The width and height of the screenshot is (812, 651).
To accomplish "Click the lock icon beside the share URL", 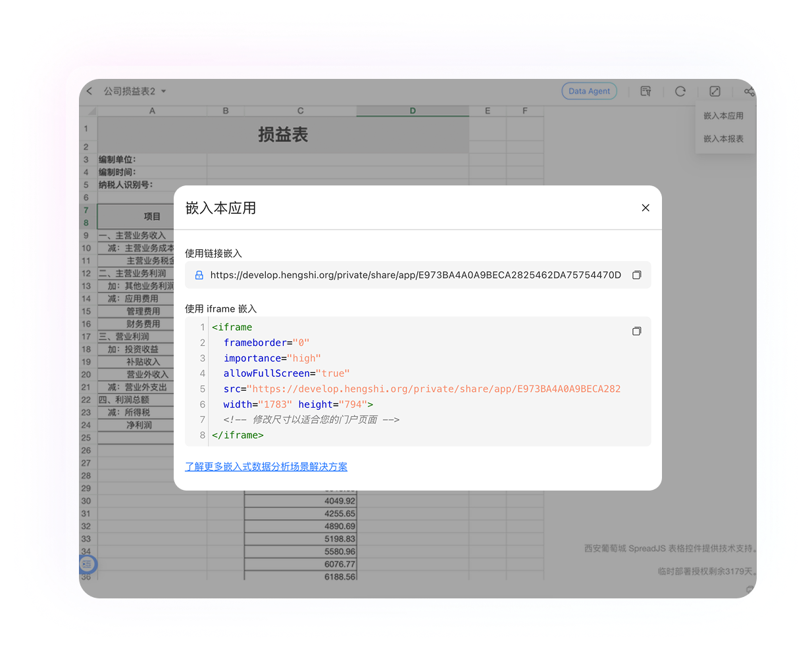I will point(199,275).
